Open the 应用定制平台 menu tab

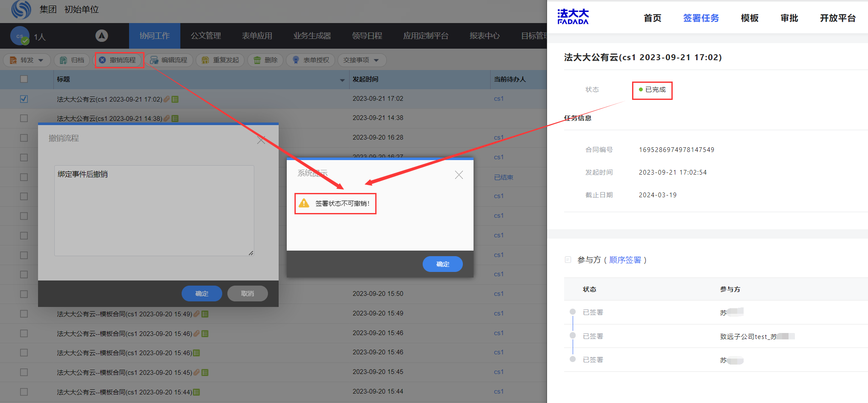pos(426,36)
